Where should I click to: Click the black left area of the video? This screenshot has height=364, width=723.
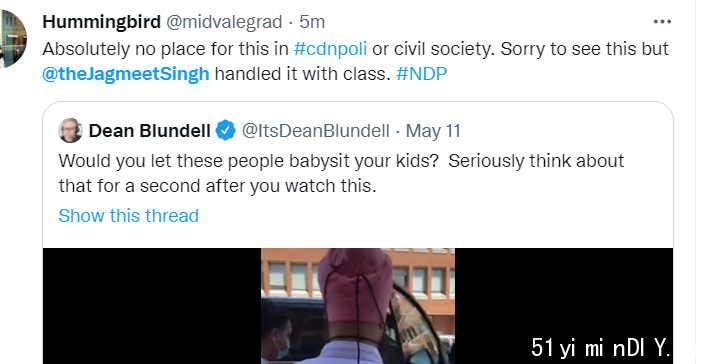tap(152, 306)
